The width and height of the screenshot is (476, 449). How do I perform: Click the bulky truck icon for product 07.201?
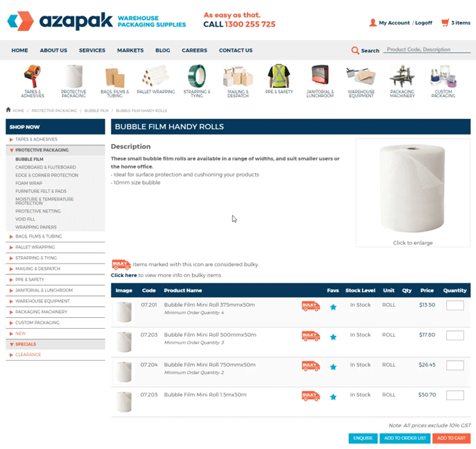click(311, 306)
